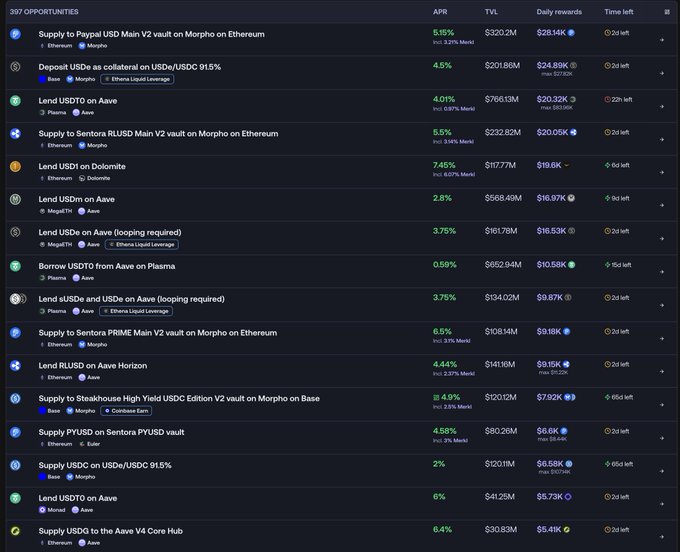
Task: Open Lend USDe on Aave (looping required)
Action: tap(110, 232)
